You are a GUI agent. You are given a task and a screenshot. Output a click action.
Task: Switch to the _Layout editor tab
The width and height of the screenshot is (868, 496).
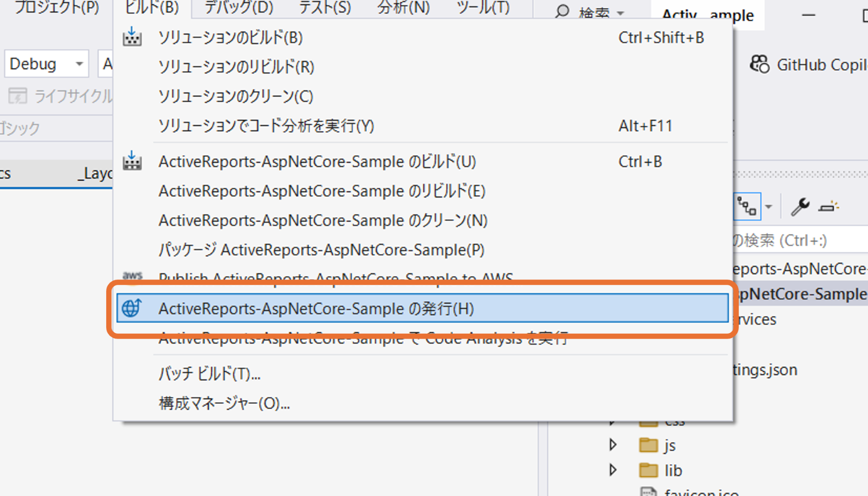95,174
